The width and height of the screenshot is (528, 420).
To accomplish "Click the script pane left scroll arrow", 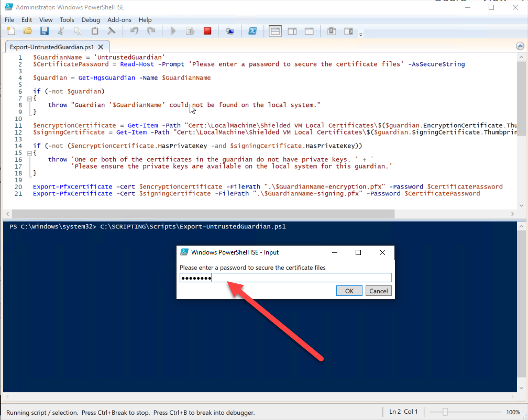I will tap(8, 214).
